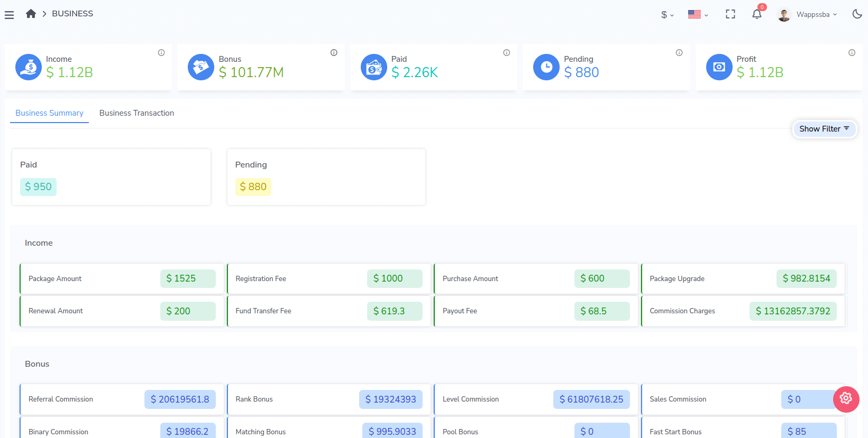Go to home via house icon
The image size is (868, 438).
tap(31, 14)
